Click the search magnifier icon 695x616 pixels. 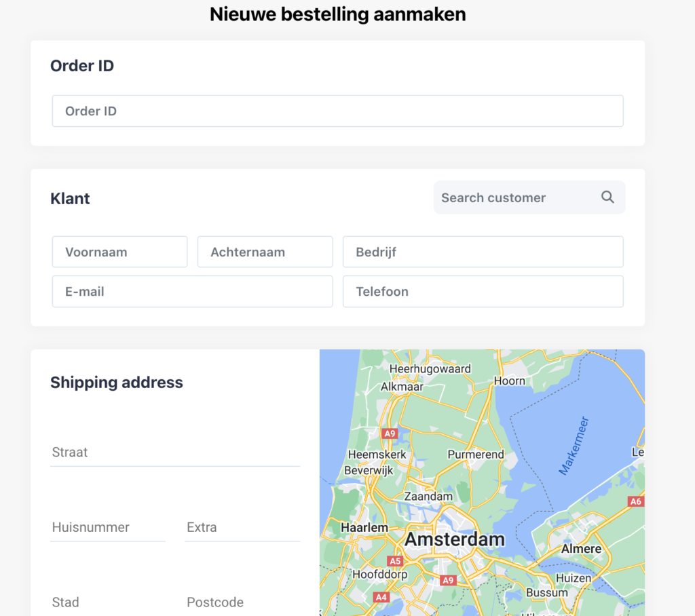pos(607,197)
